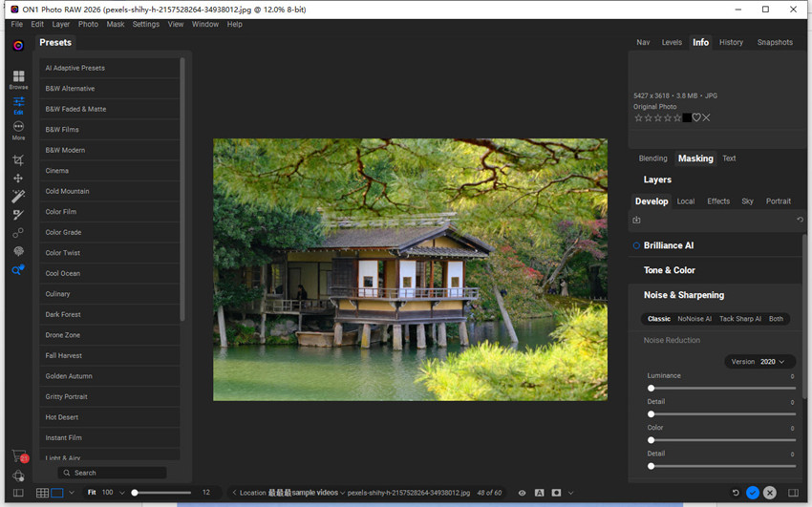Open the mask view options dropdown arrow
Viewport: 812px width, 507px height.
570,493
